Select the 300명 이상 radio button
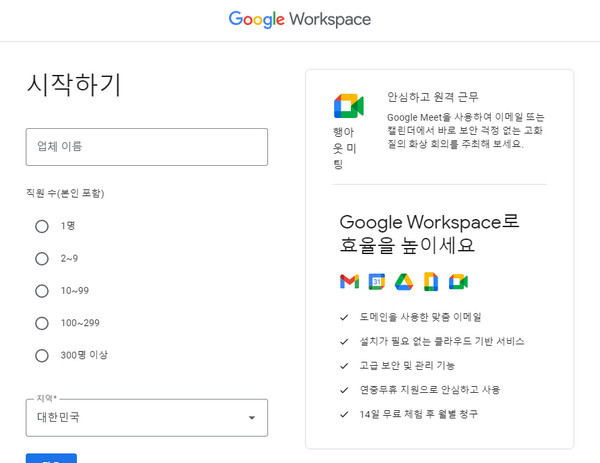The height and width of the screenshot is (463, 600). pyautogui.click(x=42, y=355)
